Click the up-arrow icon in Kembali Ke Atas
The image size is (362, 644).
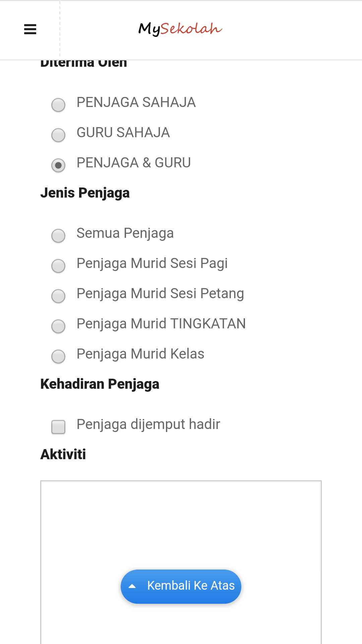[x=132, y=586]
